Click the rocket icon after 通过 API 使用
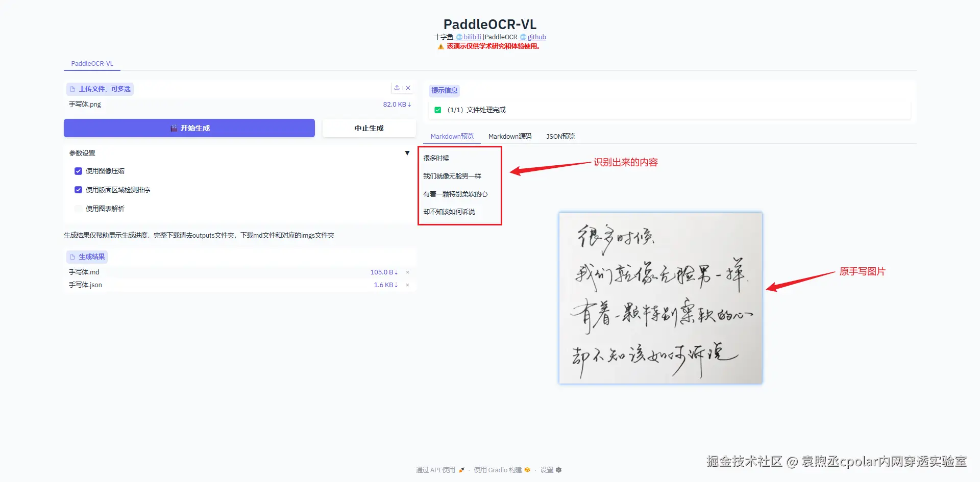The height and width of the screenshot is (482, 980). (x=461, y=470)
